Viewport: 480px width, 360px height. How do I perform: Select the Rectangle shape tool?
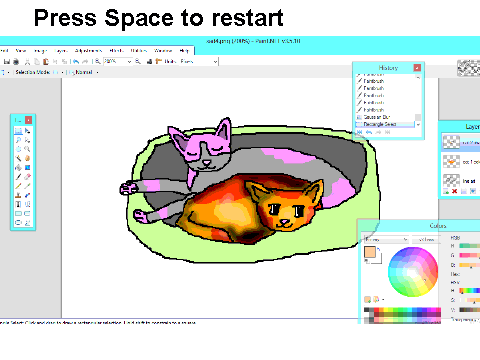[x=18, y=213]
